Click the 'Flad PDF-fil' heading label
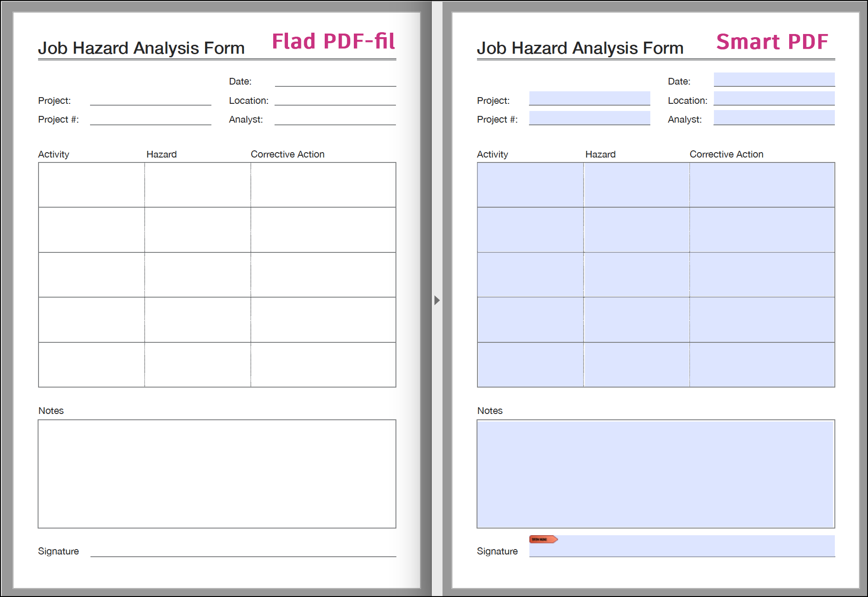This screenshot has height=597, width=868. (x=333, y=42)
